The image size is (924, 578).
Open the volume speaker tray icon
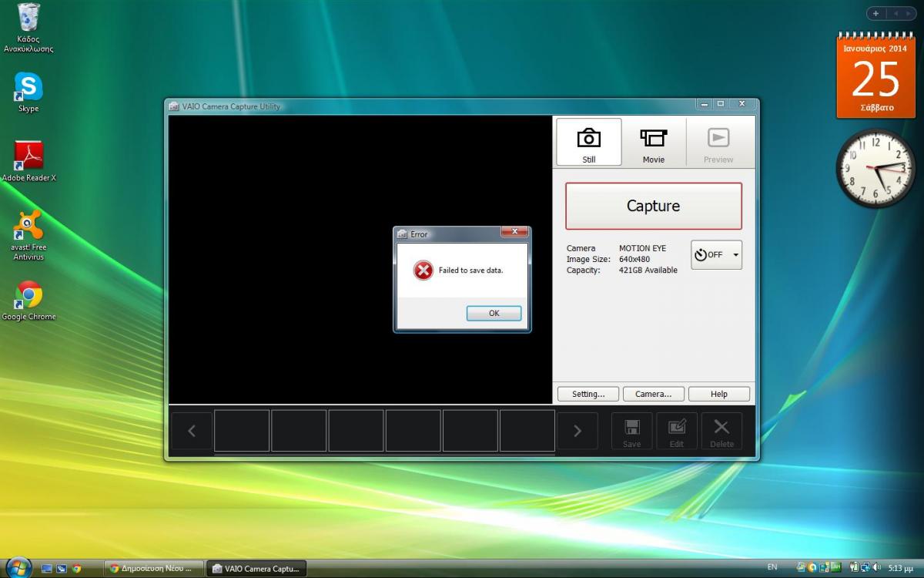pos(878,568)
